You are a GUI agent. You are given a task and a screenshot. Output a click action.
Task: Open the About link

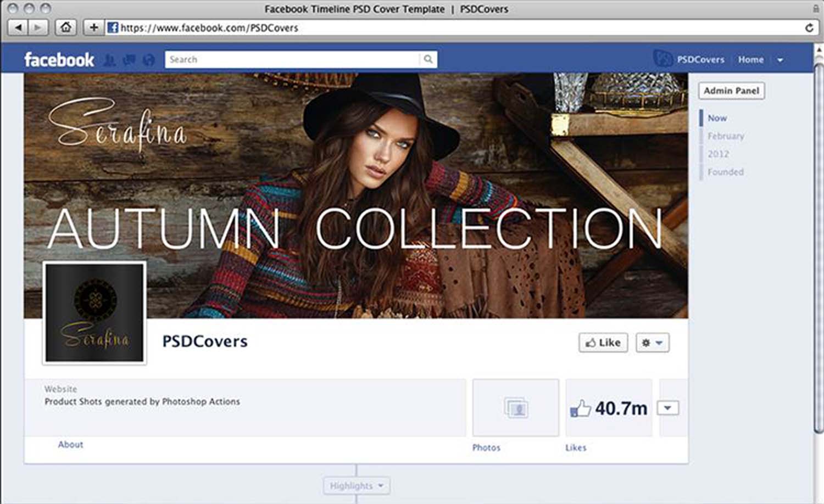click(x=70, y=444)
